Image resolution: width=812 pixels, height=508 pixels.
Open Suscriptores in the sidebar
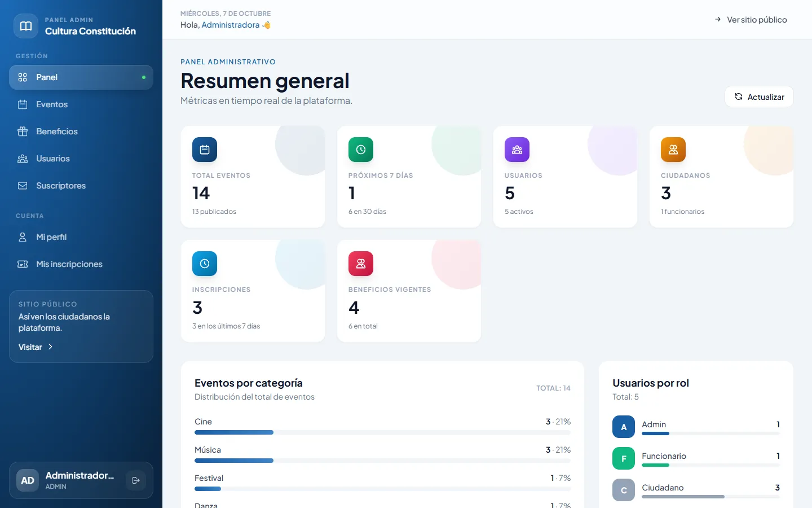[81, 186]
